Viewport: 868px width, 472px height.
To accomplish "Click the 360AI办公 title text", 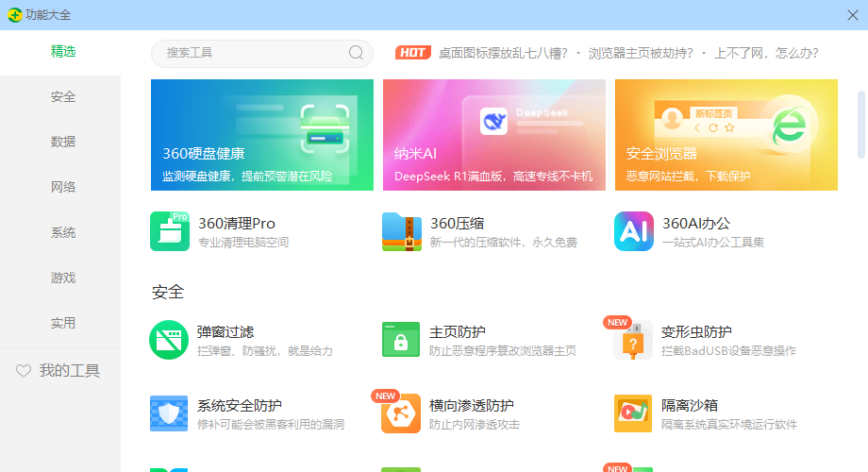I will click(x=696, y=224).
